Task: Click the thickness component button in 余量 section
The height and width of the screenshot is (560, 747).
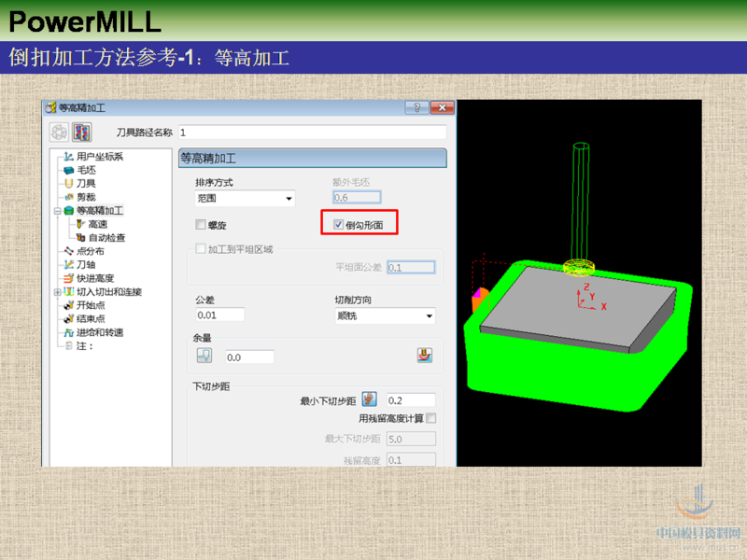Action: pyautogui.click(x=204, y=356)
